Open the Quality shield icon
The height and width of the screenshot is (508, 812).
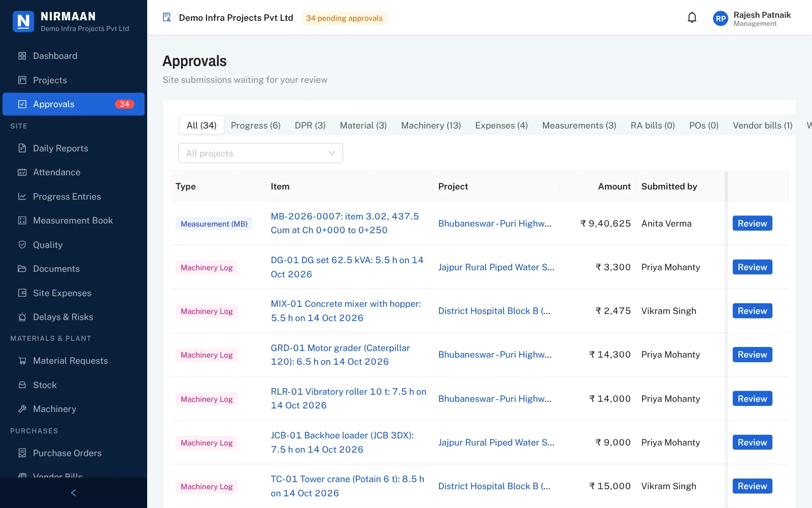(22, 245)
